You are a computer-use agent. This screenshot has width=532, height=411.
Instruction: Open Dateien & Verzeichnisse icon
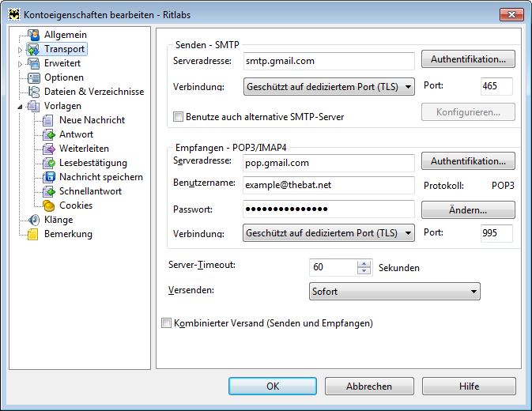[33, 92]
